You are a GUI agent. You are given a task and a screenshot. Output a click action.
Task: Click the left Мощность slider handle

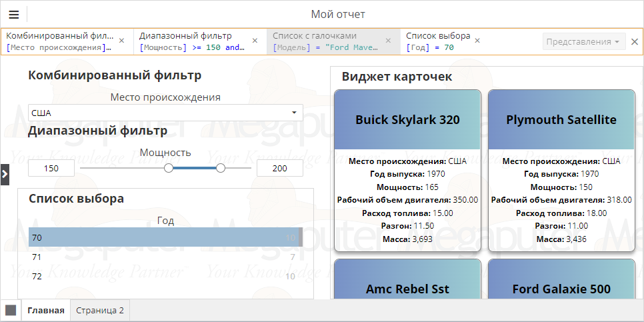click(x=169, y=168)
